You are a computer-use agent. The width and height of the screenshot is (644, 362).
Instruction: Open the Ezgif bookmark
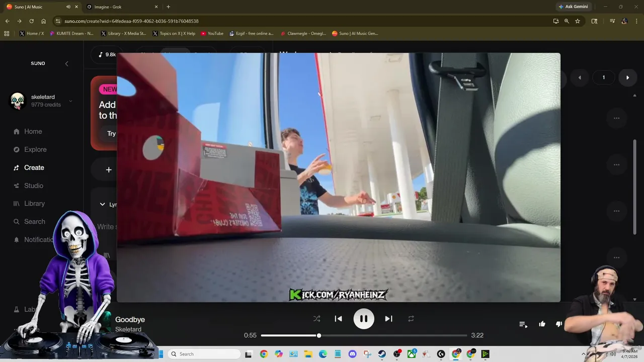coord(251,34)
